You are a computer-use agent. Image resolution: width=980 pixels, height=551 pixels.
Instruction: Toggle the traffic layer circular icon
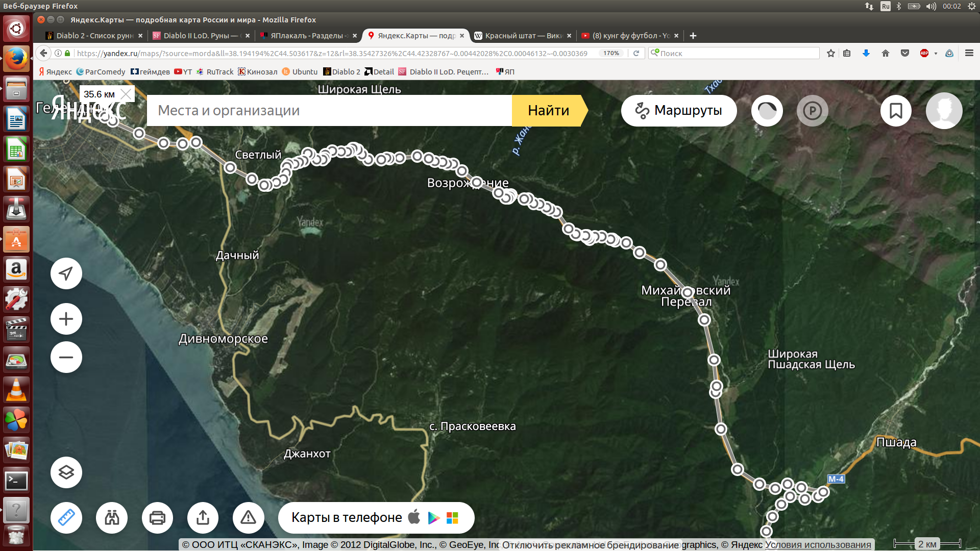(x=767, y=110)
